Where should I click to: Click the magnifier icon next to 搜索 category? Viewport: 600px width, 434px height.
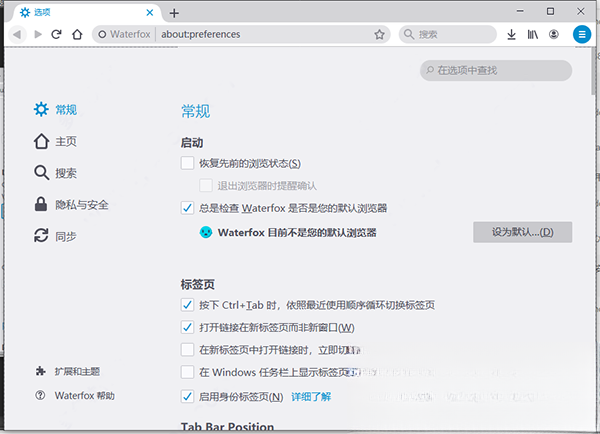coord(41,173)
